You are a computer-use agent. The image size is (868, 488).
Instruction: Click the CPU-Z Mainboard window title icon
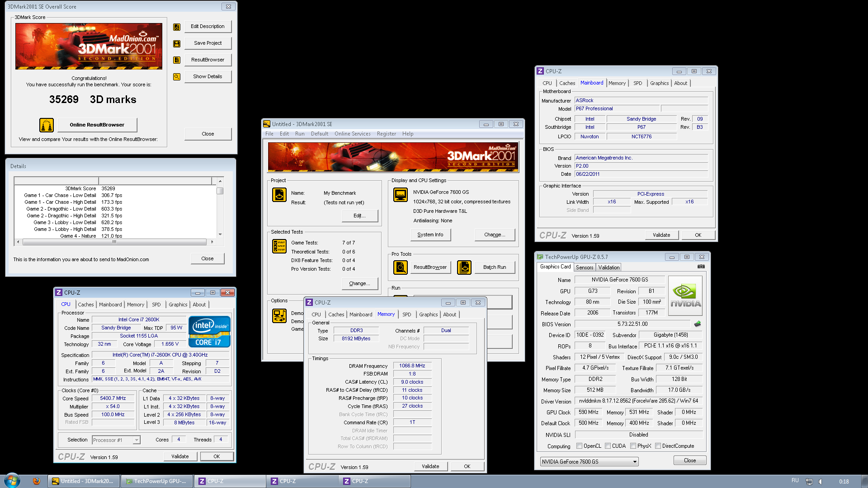(540, 71)
